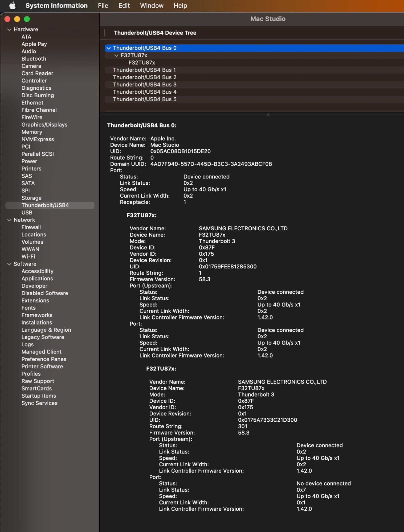Image resolution: width=404 pixels, height=532 pixels.
Task: Open the System Information menu
Action: coord(56,6)
